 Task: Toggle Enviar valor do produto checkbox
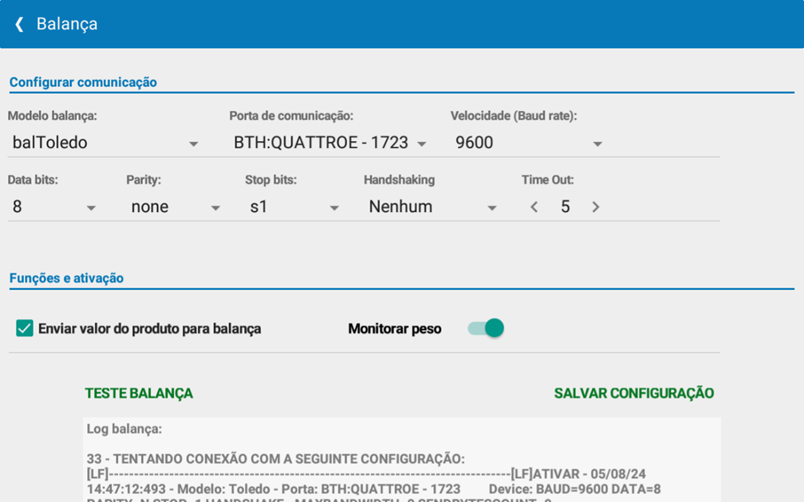click(x=25, y=328)
